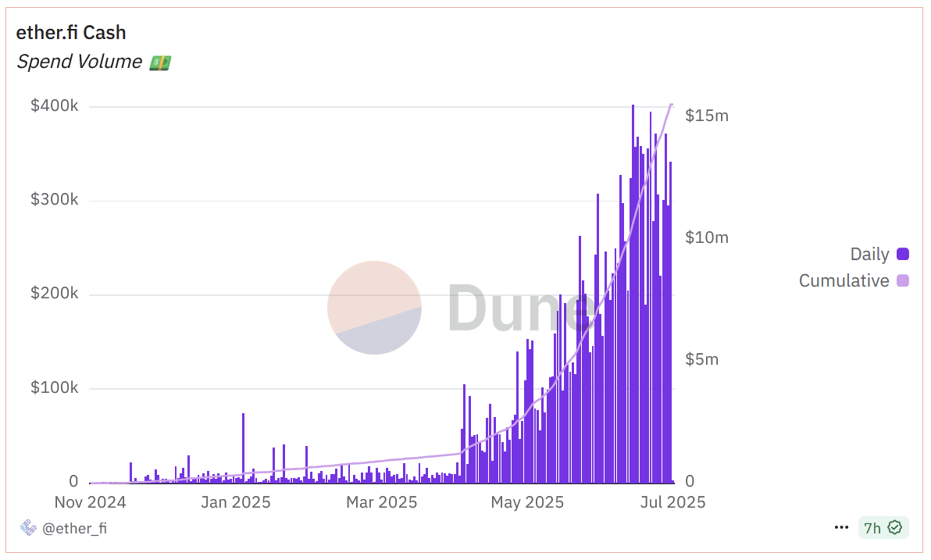Image resolution: width=931 pixels, height=560 pixels.
Task: Click the ether.fi profile logo icon
Action: [28, 527]
